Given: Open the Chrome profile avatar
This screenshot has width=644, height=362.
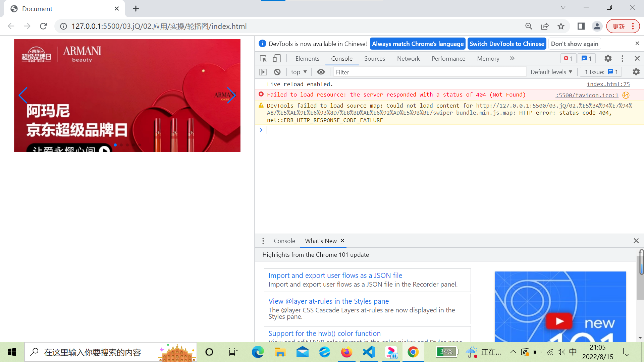Looking at the screenshot, I should (597, 26).
